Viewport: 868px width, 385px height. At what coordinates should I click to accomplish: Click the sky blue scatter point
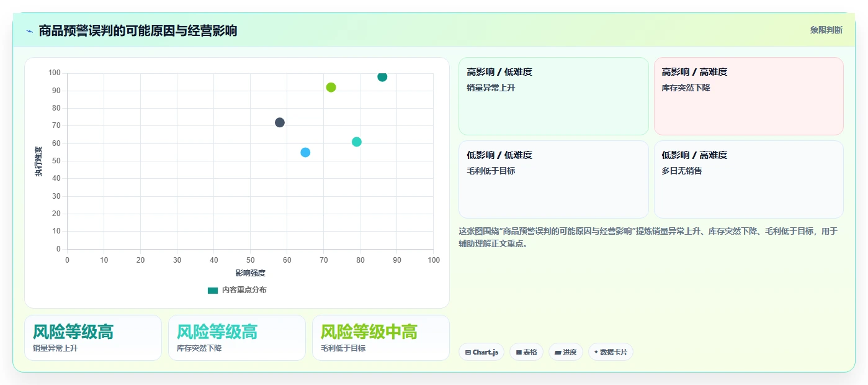point(305,152)
